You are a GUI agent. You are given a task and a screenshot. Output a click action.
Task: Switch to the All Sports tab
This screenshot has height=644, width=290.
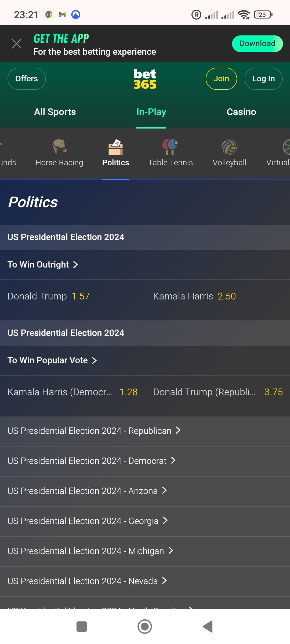pos(55,112)
